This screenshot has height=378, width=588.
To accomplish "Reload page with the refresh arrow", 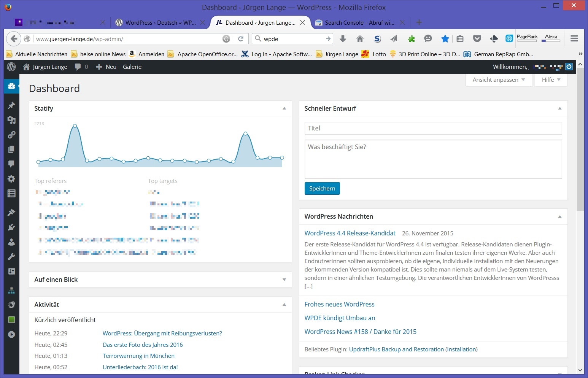I will (241, 39).
